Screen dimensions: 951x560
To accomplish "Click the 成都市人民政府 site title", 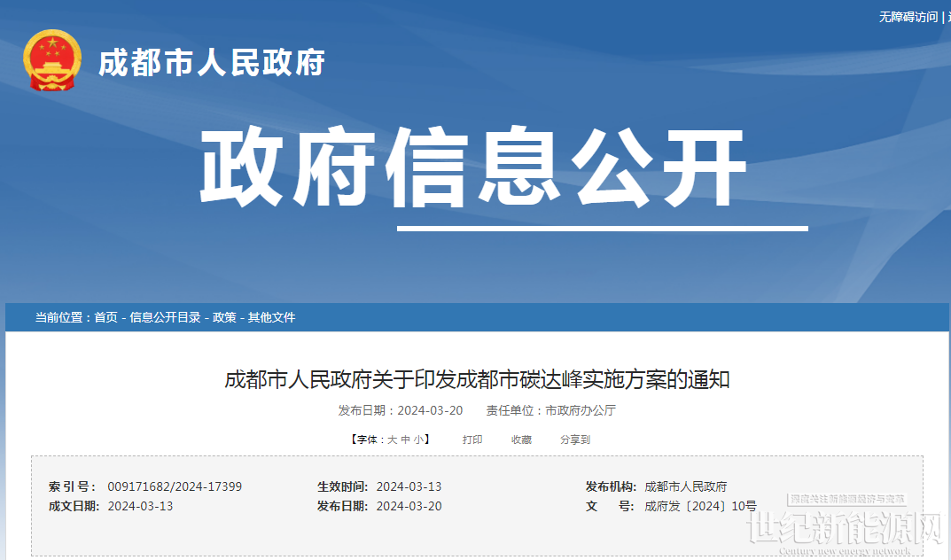I will pyautogui.click(x=212, y=63).
